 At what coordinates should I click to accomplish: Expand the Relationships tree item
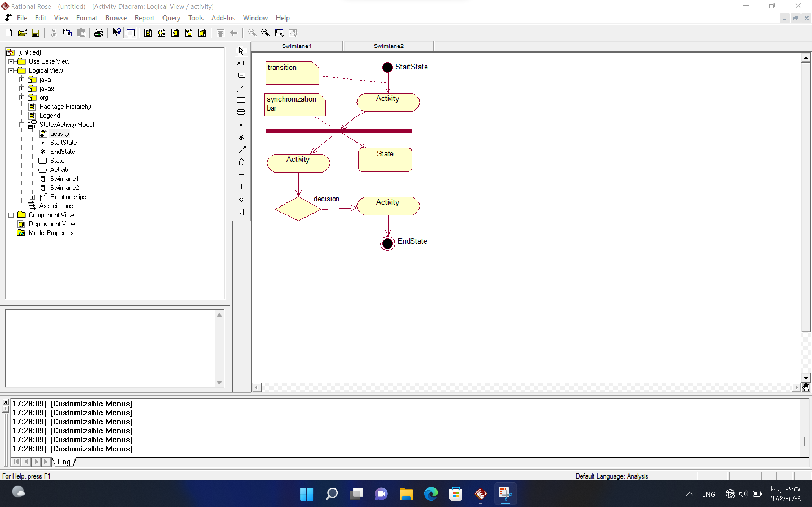32,197
